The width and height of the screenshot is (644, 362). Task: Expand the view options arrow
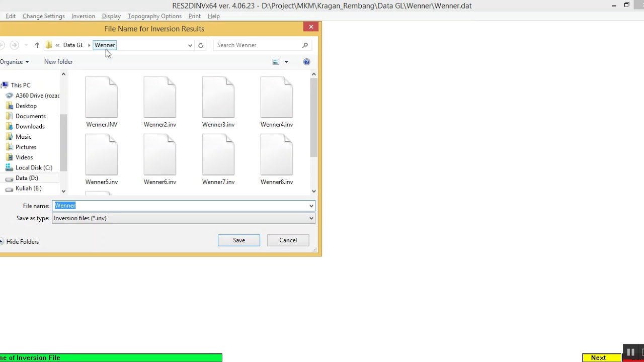tap(286, 62)
